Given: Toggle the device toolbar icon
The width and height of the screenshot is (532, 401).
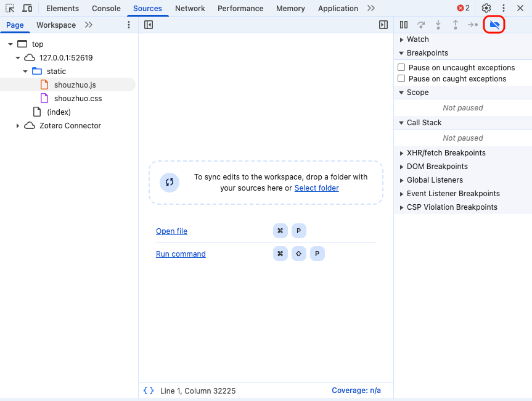Looking at the screenshot, I should (27, 8).
